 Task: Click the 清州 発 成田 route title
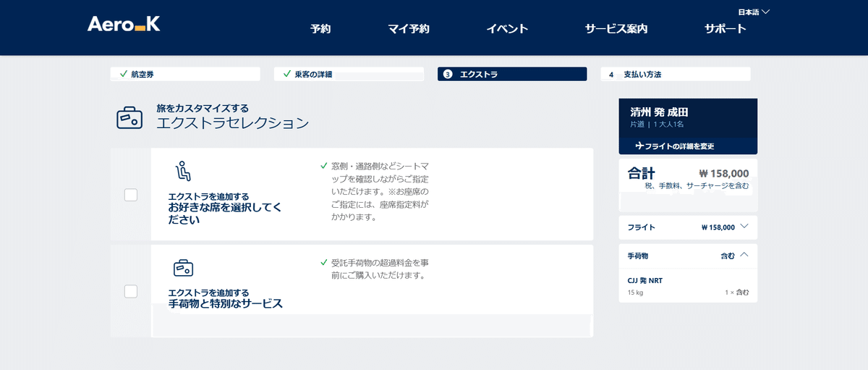pos(658,112)
